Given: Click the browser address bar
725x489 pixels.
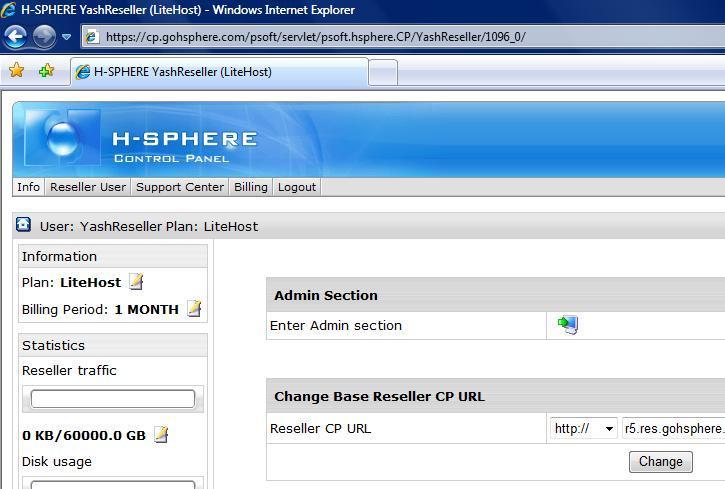Looking at the screenshot, I should 400,37.
